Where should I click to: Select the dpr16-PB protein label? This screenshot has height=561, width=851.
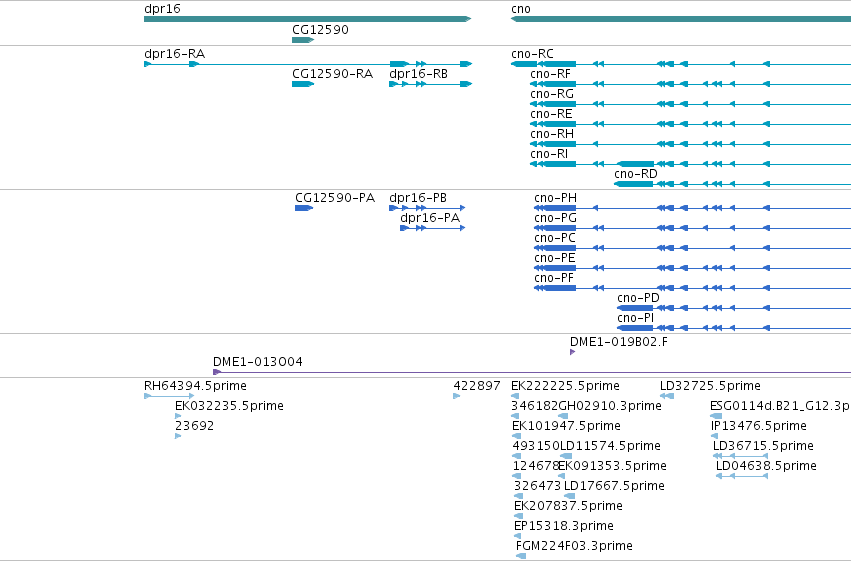(x=418, y=198)
